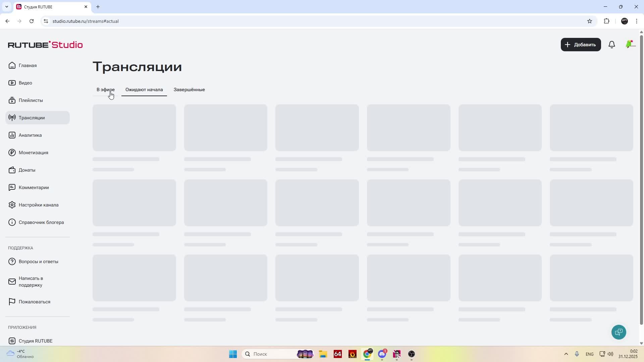Click the RUTUBE Studio logo
644x362 pixels.
(45, 45)
